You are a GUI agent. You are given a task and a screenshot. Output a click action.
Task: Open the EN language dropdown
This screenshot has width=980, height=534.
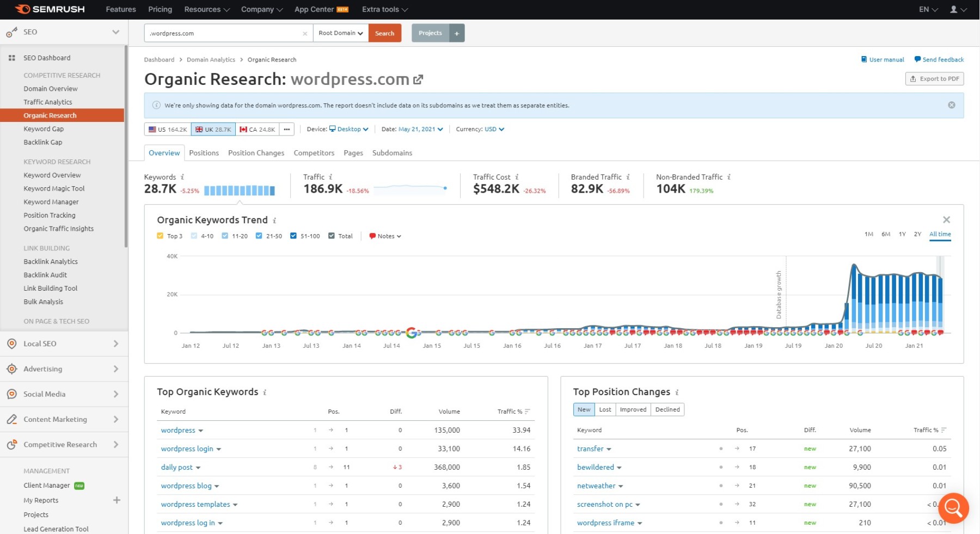[x=928, y=9]
